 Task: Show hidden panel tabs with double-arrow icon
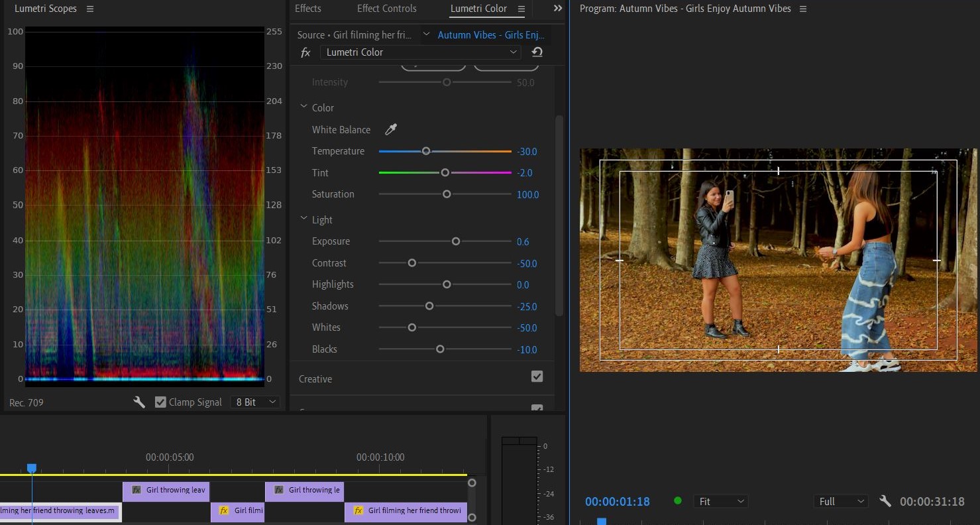(x=558, y=8)
